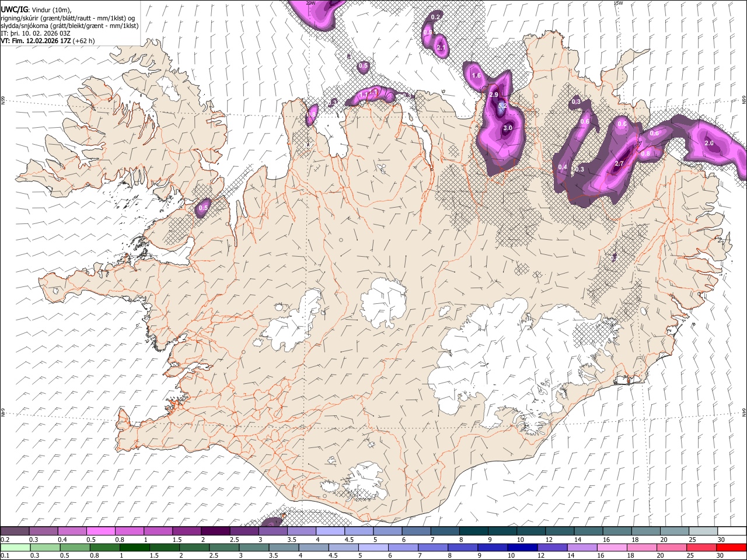Click the 0.2 snowfall value on the map

pyautogui.click(x=435, y=17)
